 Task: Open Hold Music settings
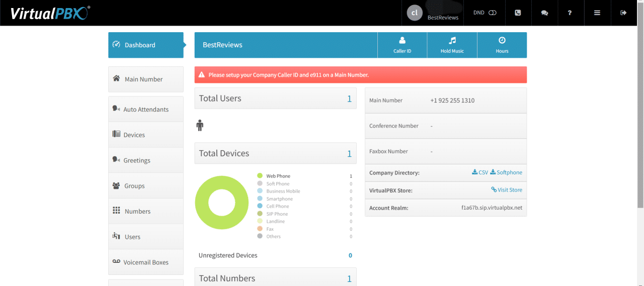(452, 45)
